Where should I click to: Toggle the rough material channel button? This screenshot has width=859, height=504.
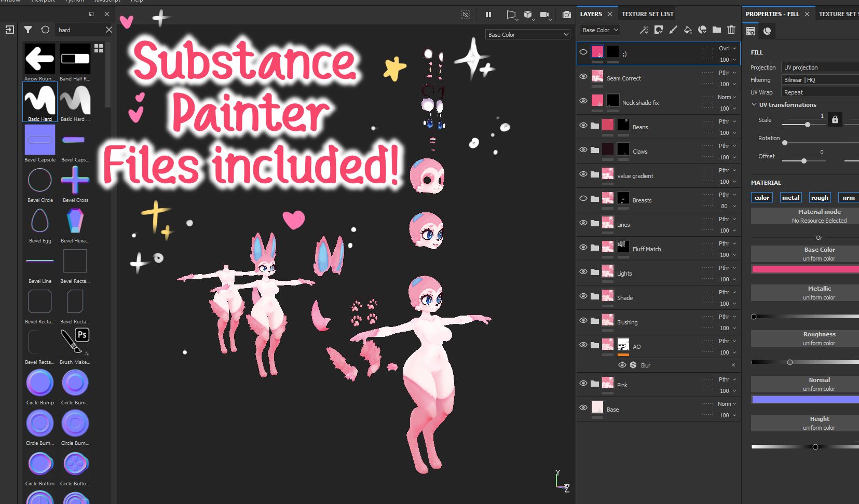coord(820,197)
